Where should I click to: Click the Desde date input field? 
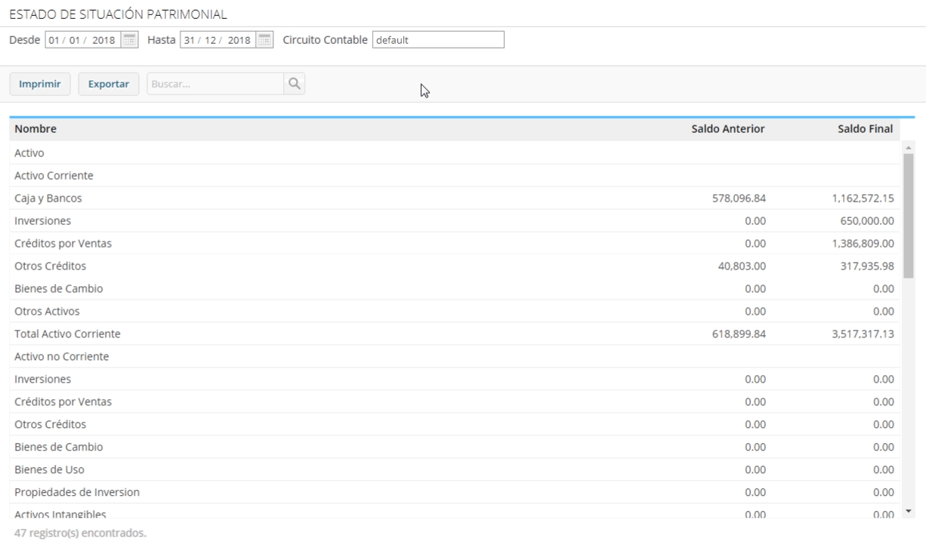coord(84,40)
